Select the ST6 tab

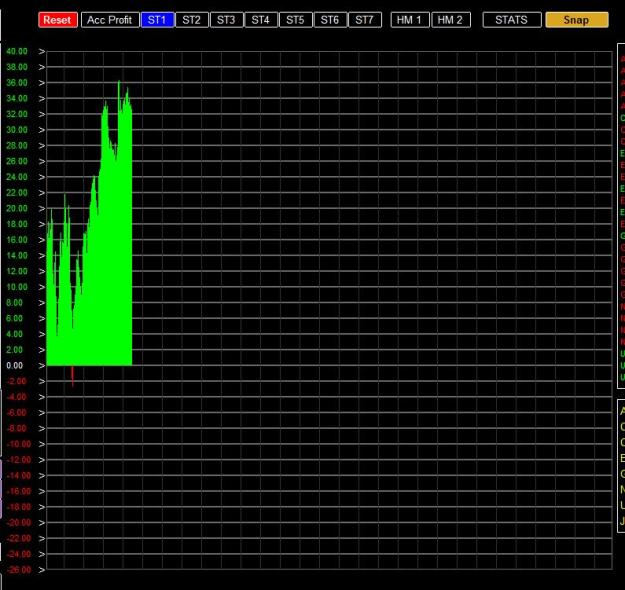coord(330,20)
